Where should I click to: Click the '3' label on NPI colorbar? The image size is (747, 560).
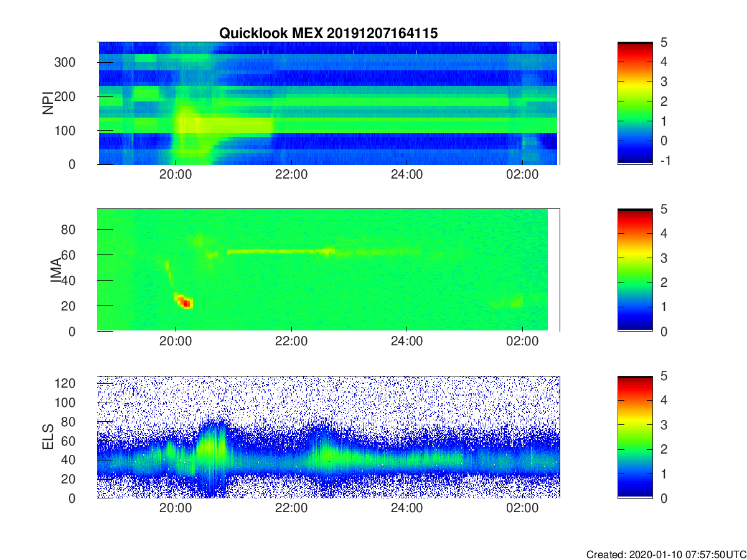point(664,82)
